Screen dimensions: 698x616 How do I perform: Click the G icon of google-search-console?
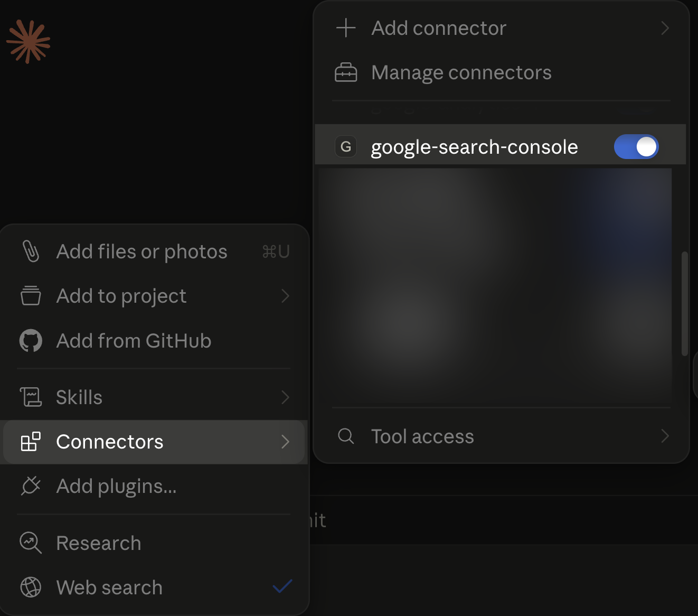346,146
